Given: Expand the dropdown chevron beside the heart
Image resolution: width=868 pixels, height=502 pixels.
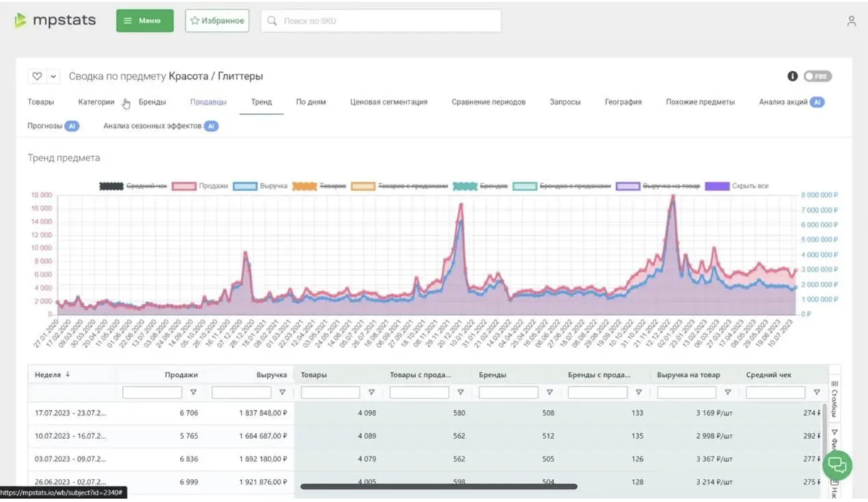Looking at the screenshot, I should point(54,76).
